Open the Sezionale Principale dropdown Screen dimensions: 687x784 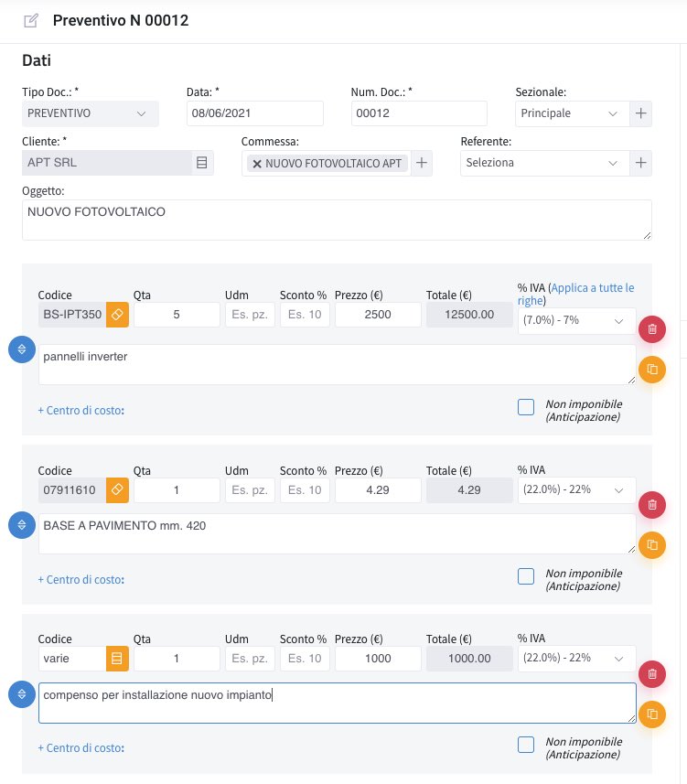(x=572, y=113)
